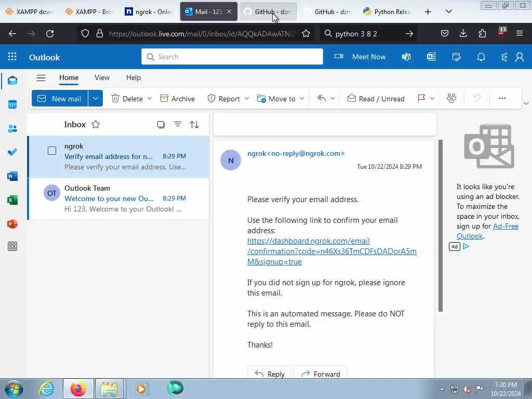This screenshot has height=399, width=532.
Task: Open Outlook settings gear
Action: coord(504,57)
